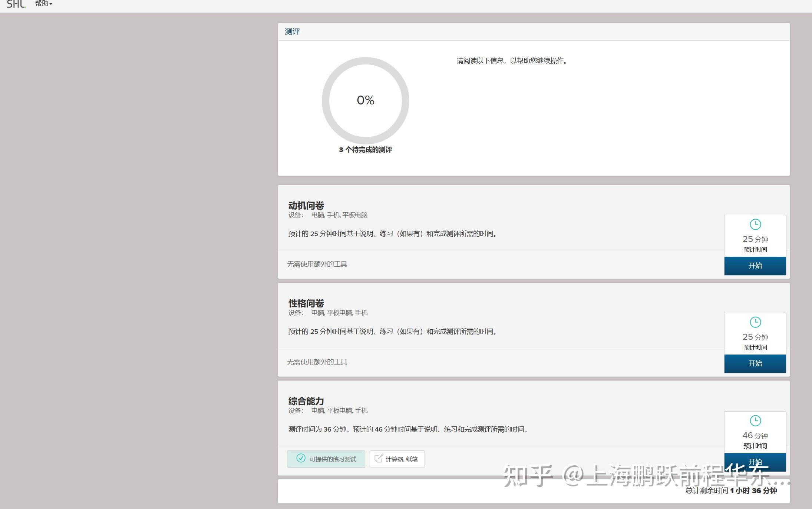Start the 动机问卷 assessment
The height and width of the screenshot is (509, 812).
[x=755, y=266]
